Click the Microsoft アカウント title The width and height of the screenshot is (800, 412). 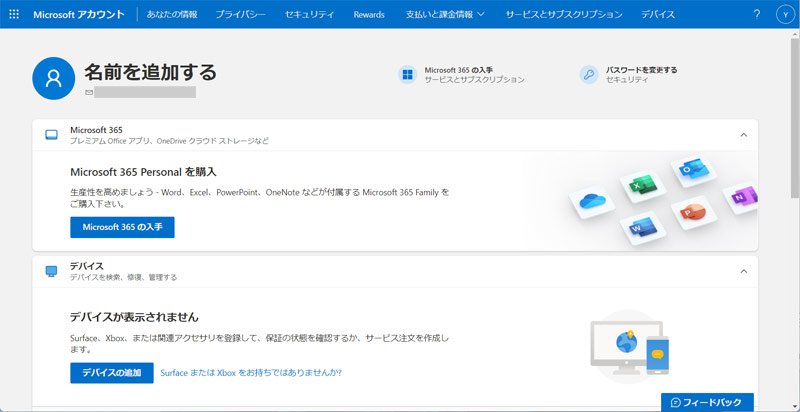[x=79, y=14]
